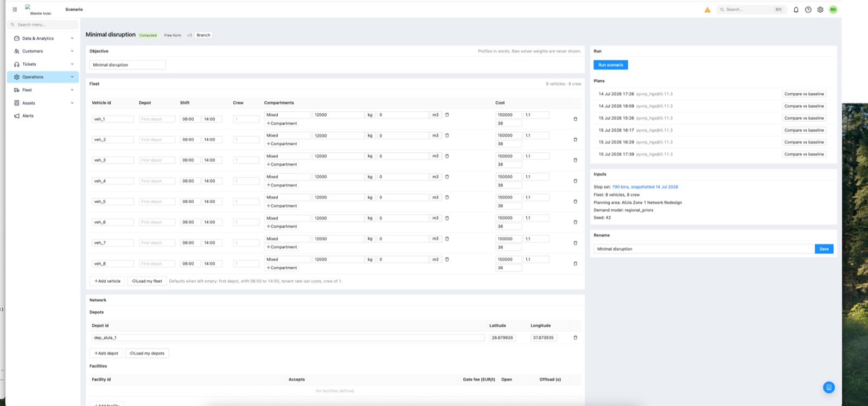Viewport: 868px width, 406px height.
Task: Click the Run scenario button
Action: coord(611,65)
